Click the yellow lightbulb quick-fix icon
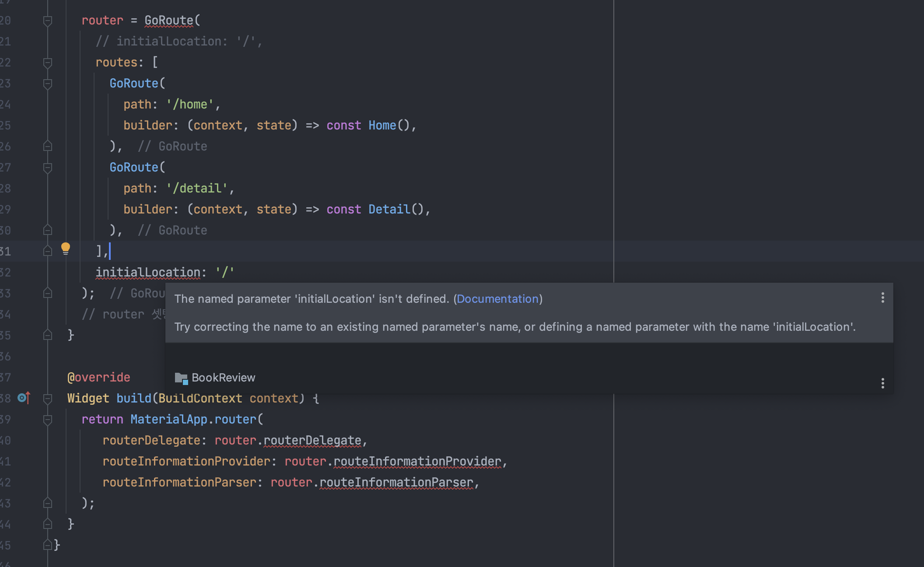The height and width of the screenshot is (567, 924). (x=66, y=248)
